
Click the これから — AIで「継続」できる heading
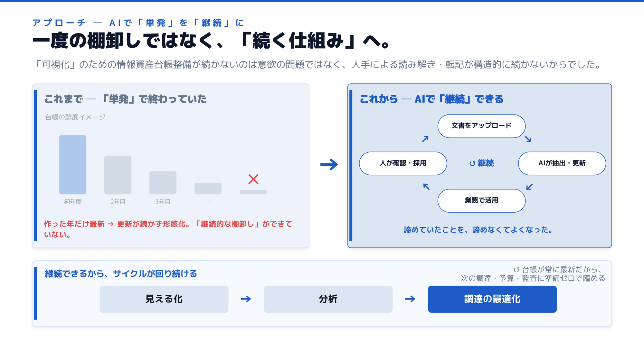(x=431, y=99)
